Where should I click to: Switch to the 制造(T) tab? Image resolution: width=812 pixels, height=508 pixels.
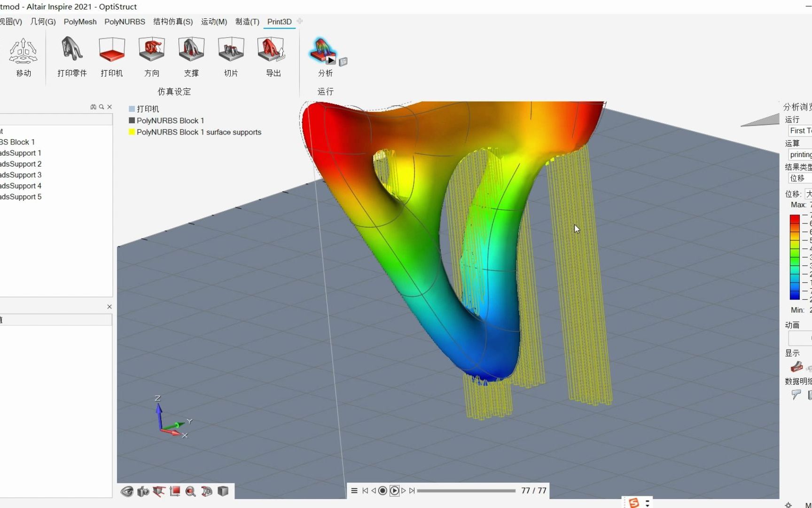(x=247, y=22)
